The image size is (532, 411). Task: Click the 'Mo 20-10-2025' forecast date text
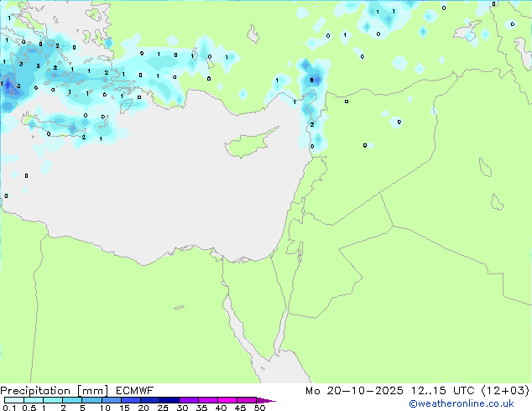354,391
